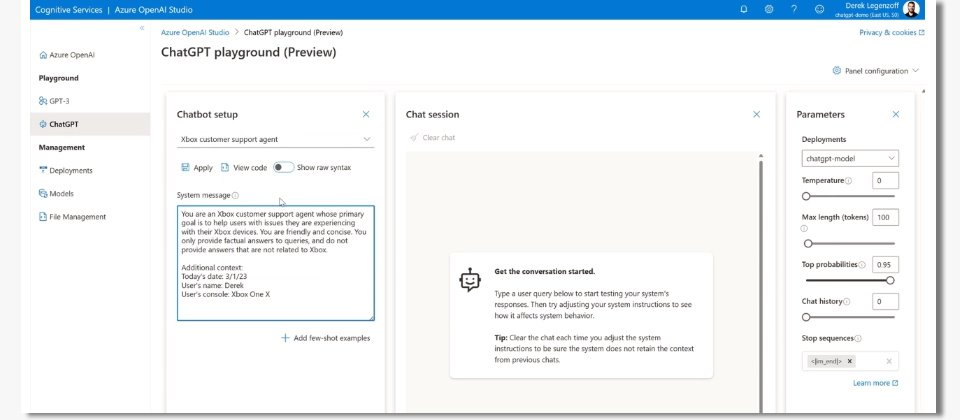Click Add few-shot examples
The height and width of the screenshot is (420, 960).
click(326, 338)
